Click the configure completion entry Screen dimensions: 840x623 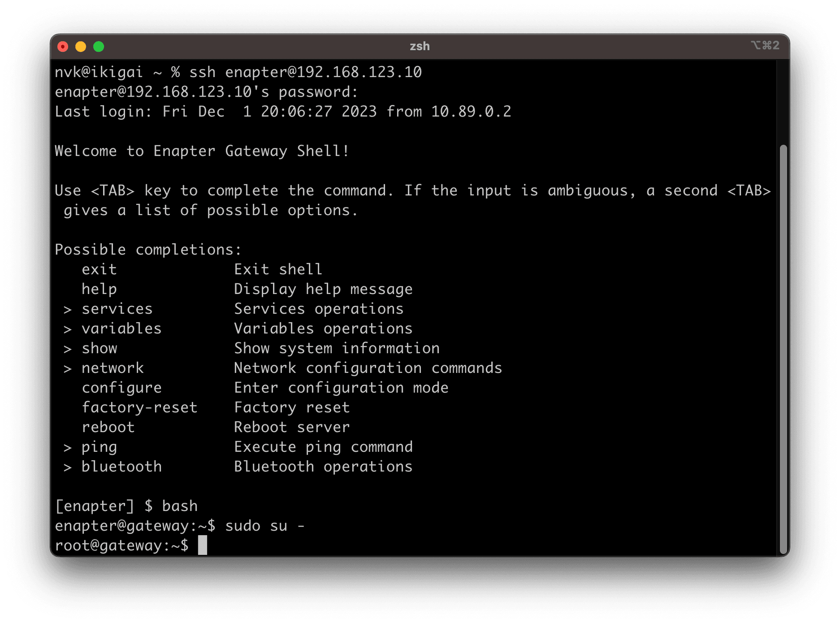[121, 387]
